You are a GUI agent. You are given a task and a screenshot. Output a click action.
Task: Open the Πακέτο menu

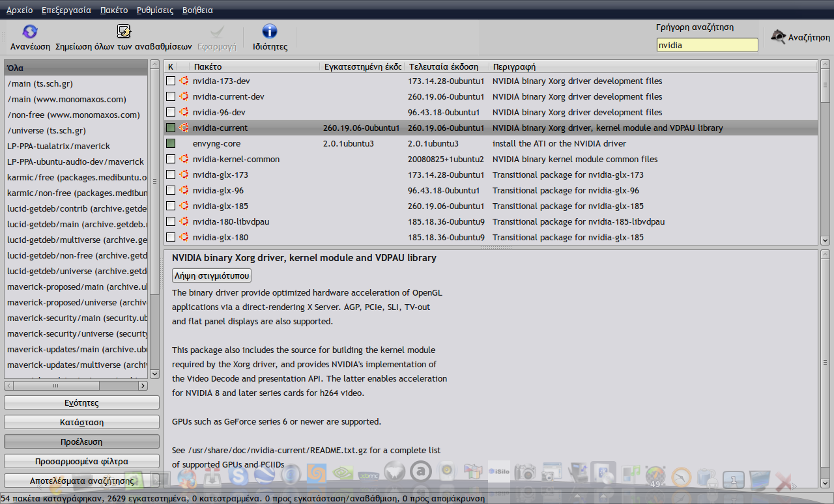click(114, 10)
